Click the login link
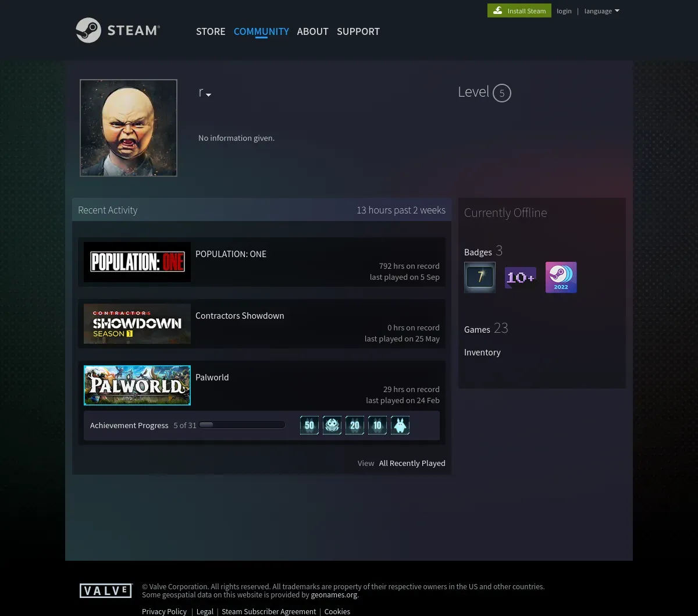698x616 pixels. coord(564,11)
